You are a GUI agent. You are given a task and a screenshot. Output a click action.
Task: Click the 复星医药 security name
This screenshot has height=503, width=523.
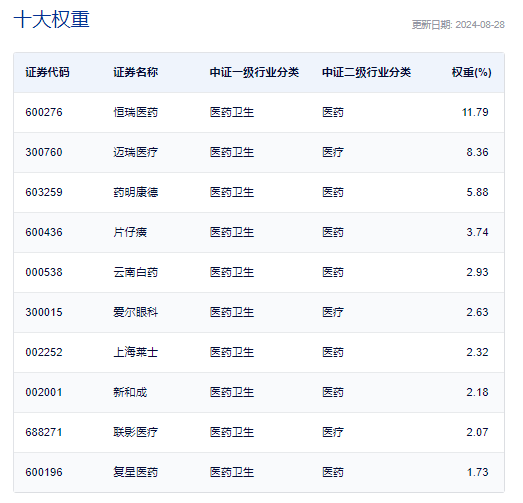point(135,472)
